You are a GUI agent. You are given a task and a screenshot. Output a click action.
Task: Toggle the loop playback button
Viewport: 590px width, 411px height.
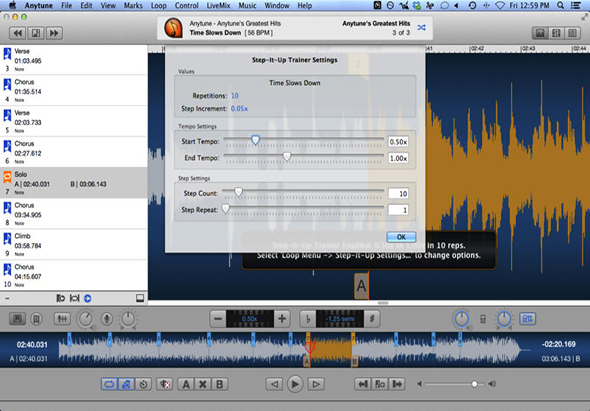pyautogui.click(x=109, y=384)
